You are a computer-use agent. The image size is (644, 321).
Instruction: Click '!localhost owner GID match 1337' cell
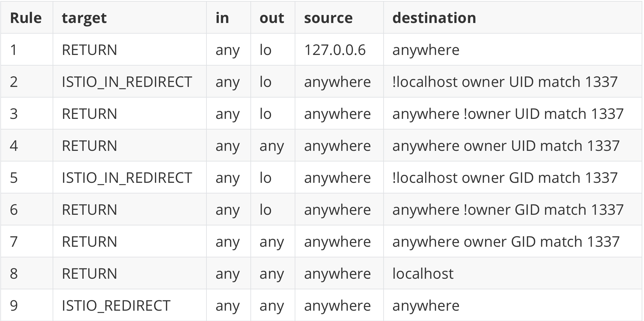[505, 178]
